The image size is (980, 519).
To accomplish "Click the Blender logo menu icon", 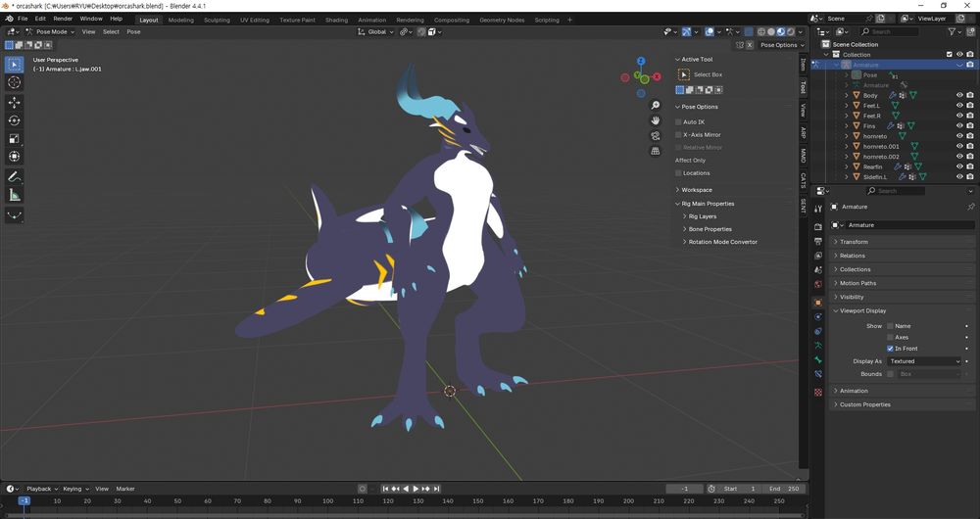I will point(9,19).
